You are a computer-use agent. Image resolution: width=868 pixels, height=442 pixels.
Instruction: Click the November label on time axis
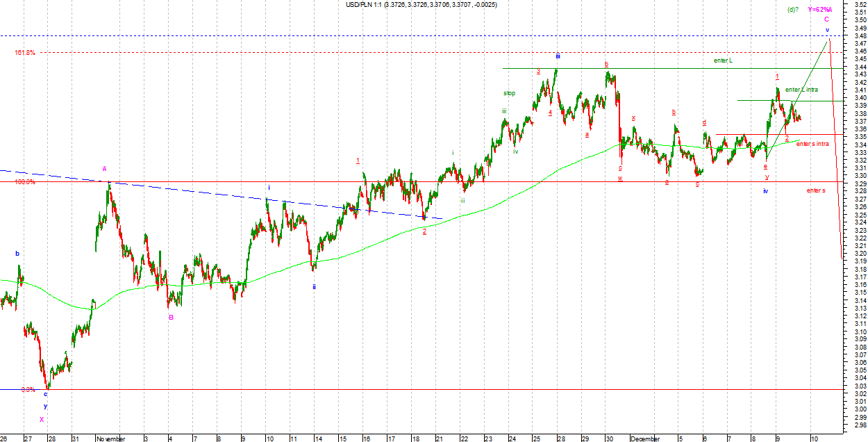[111, 439]
